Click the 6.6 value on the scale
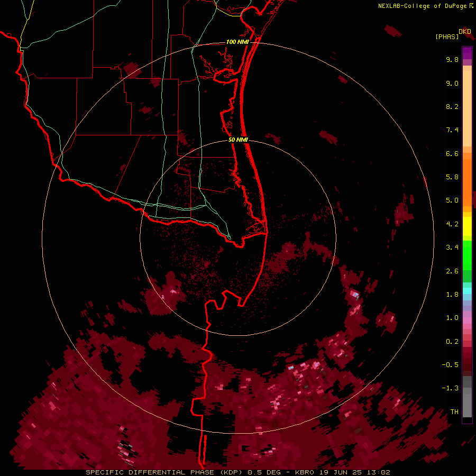Screen dimensions: 476x476 pos(452,153)
